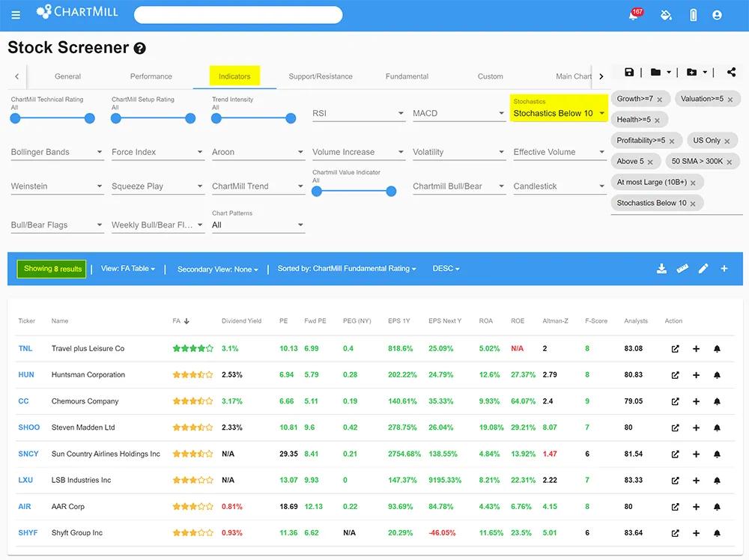Remove At most Large (10B+) chip
This screenshot has height=560, width=749.
[693, 183]
